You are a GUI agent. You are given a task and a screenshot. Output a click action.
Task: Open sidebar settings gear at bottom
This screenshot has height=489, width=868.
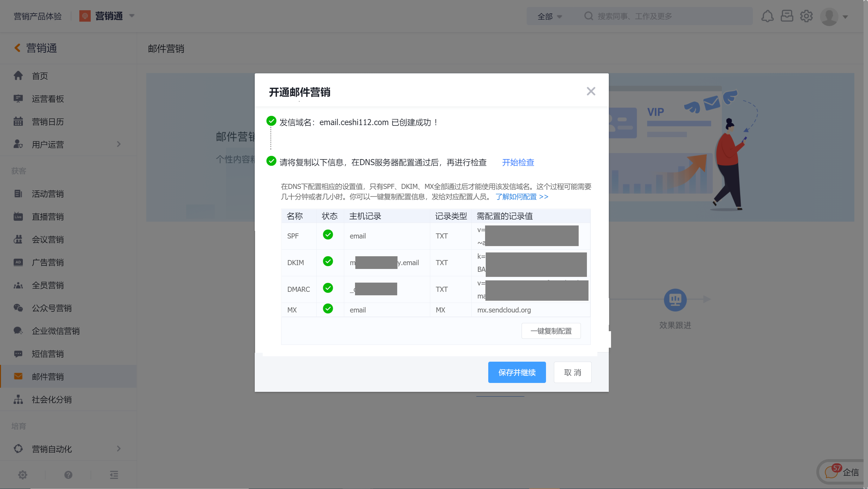[x=23, y=475]
